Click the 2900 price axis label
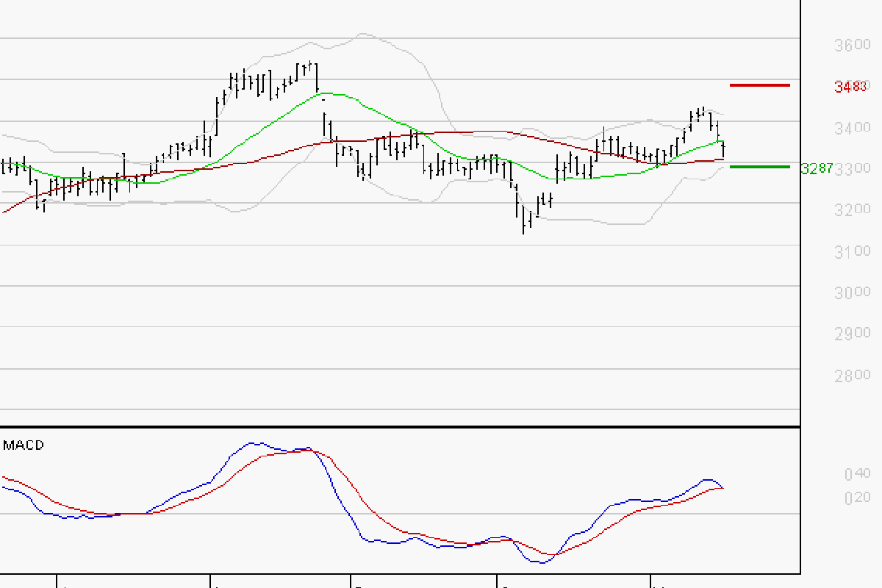The height and width of the screenshot is (588, 882). pyautogui.click(x=853, y=334)
